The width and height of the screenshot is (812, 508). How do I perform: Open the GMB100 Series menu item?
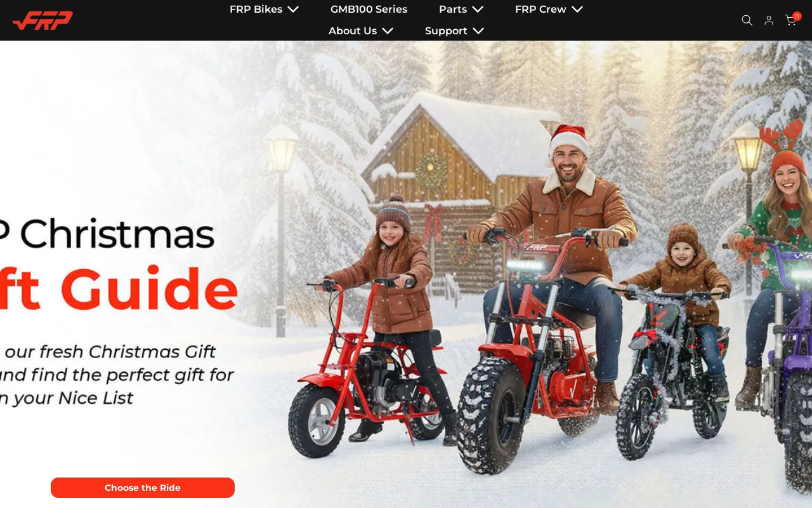[369, 9]
